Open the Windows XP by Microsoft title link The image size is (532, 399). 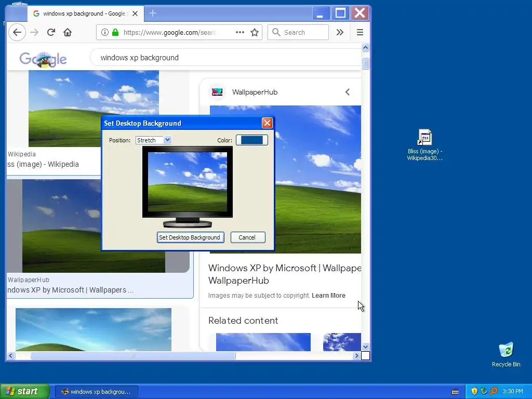(285, 274)
